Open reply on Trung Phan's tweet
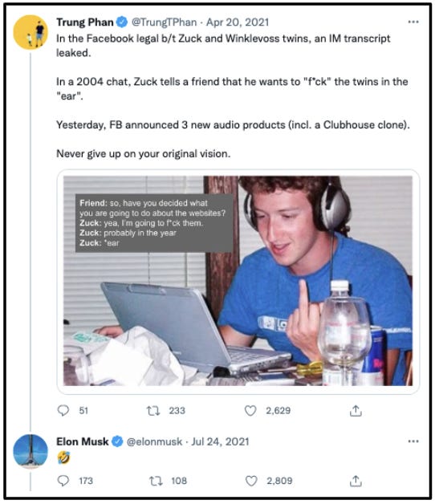 pos(63,410)
